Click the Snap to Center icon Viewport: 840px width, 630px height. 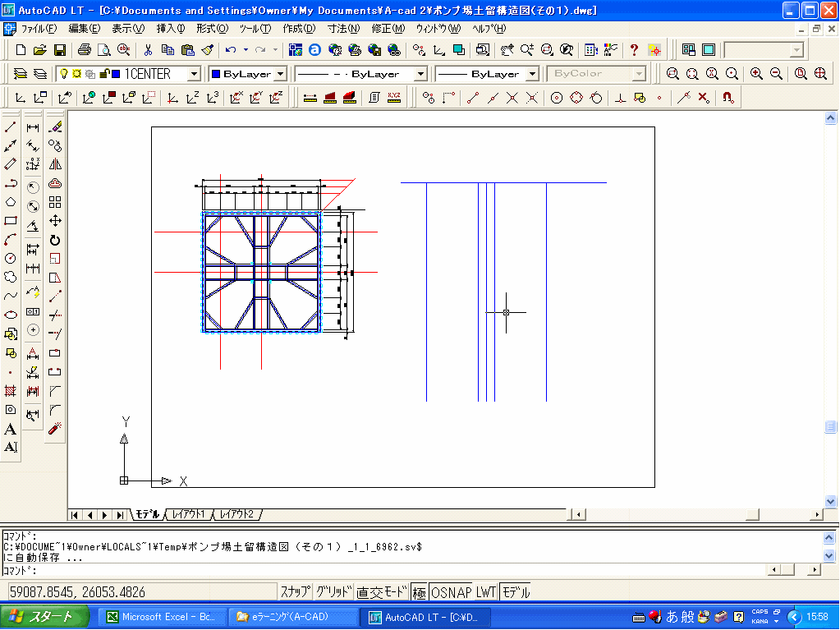557,98
